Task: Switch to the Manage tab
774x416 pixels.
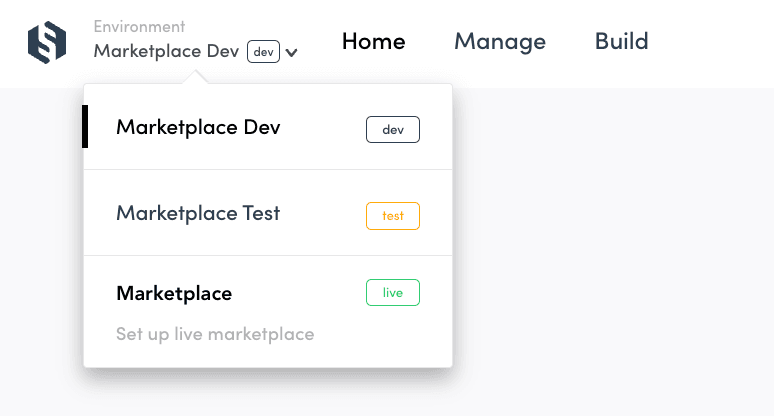Action: pos(499,41)
